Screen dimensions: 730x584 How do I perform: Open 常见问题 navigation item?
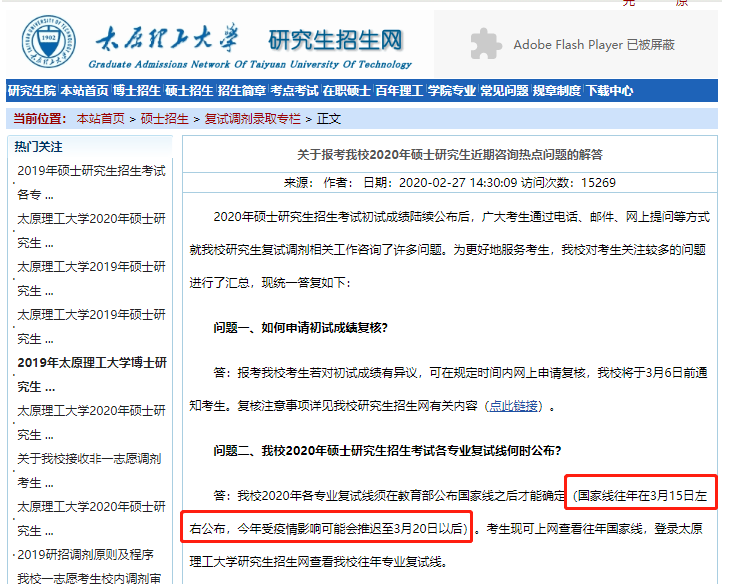point(504,90)
